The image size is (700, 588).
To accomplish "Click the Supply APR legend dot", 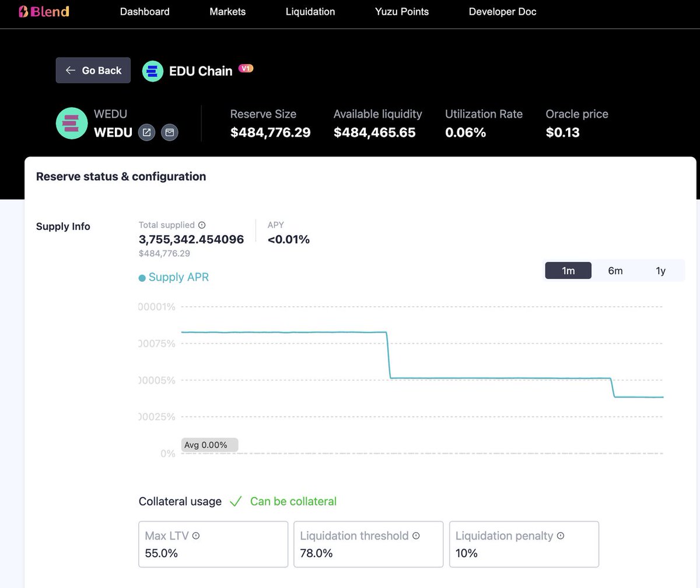I will click(x=142, y=278).
